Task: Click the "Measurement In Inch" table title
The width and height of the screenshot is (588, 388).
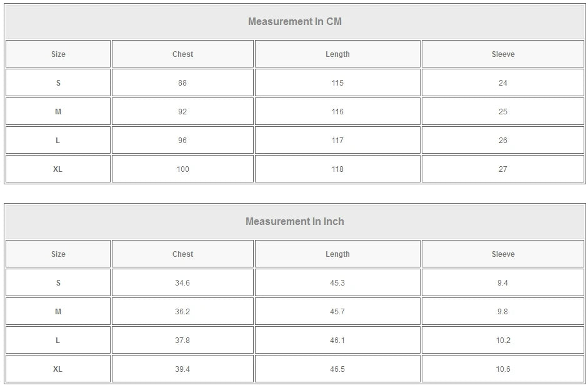Action: pos(294,222)
